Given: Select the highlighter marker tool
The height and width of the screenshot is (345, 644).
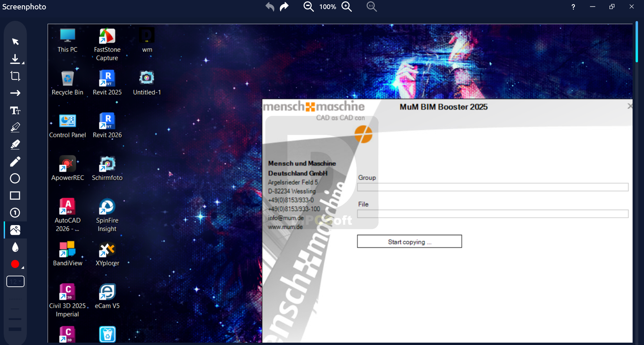Looking at the screenshot, I should (x=15, y=127).
